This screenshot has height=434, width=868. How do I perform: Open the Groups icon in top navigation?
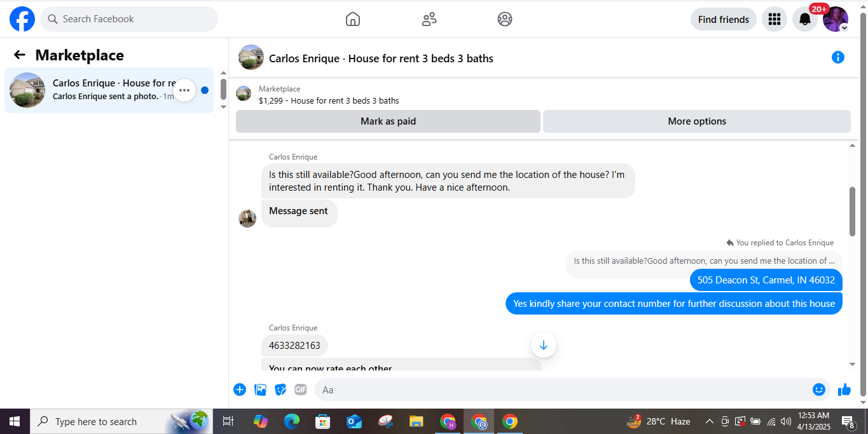click(505, 19)
